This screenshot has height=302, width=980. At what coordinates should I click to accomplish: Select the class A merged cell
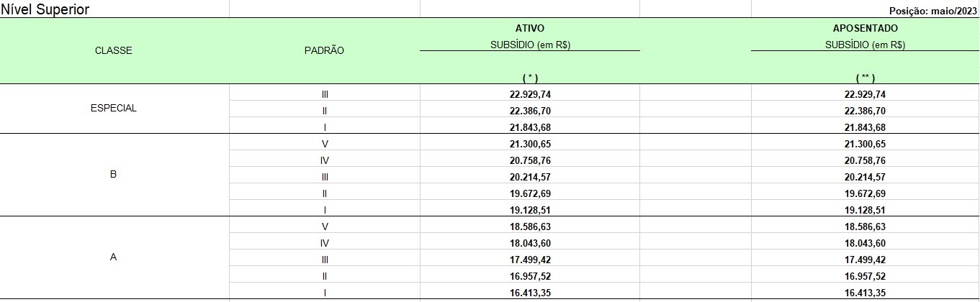114,257
